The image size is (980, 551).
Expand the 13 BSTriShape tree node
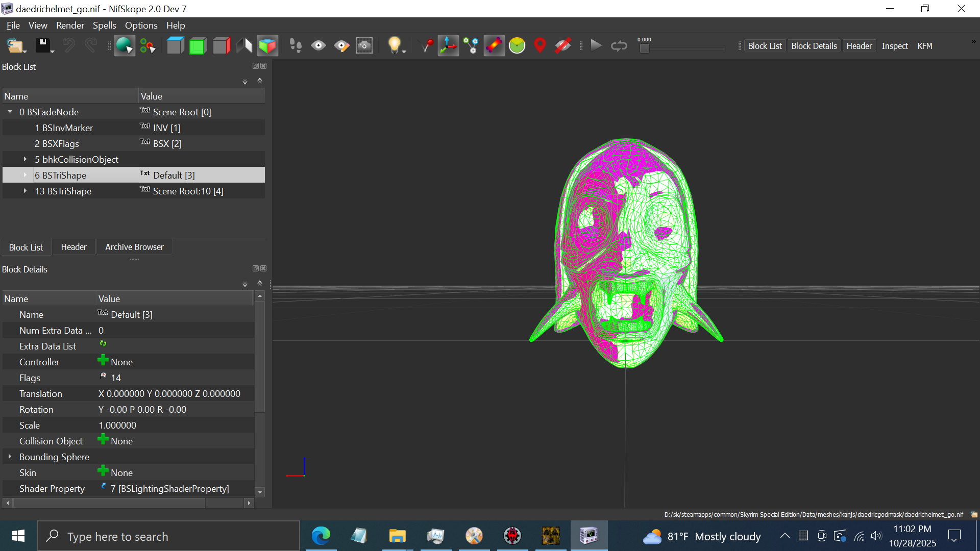point(25,191)
